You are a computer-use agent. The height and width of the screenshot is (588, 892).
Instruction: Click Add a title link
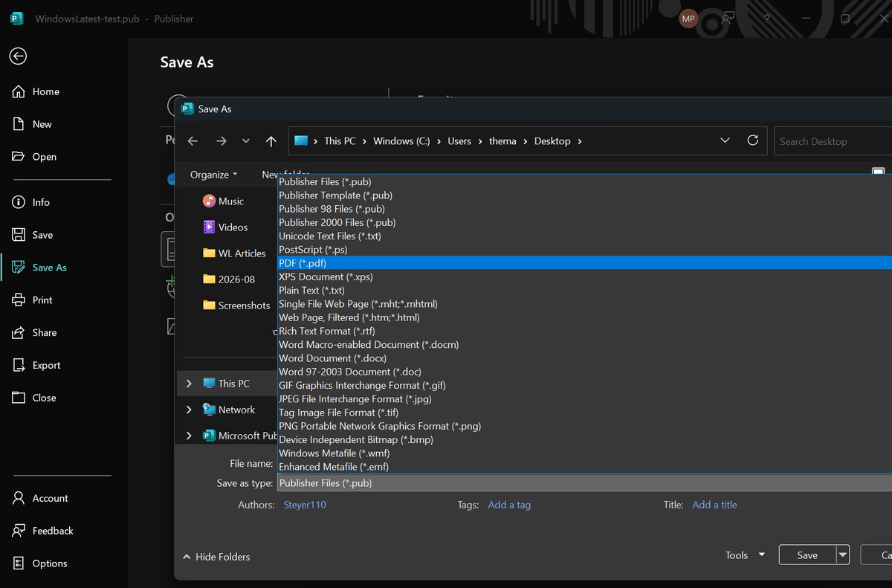click(x=714, y=505)
